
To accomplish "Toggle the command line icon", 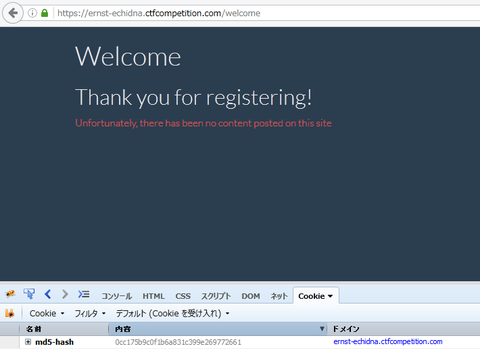I will pyautogui.click(x=84, y=294).
